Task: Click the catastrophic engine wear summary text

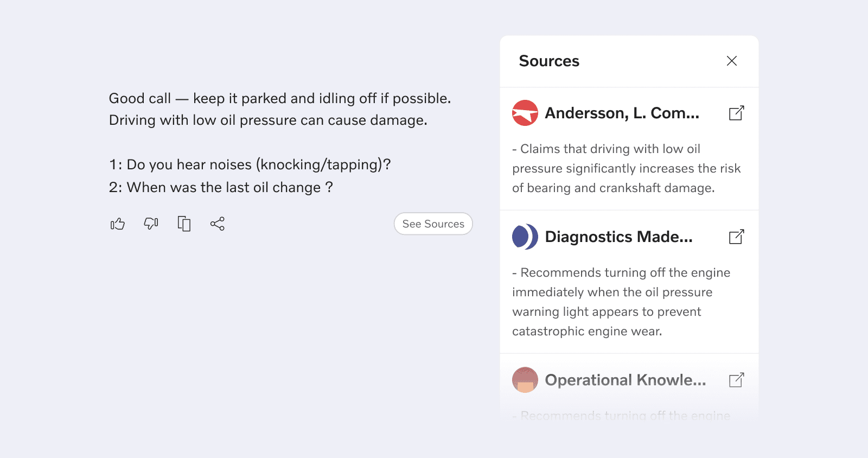Action: coord(621,302)
